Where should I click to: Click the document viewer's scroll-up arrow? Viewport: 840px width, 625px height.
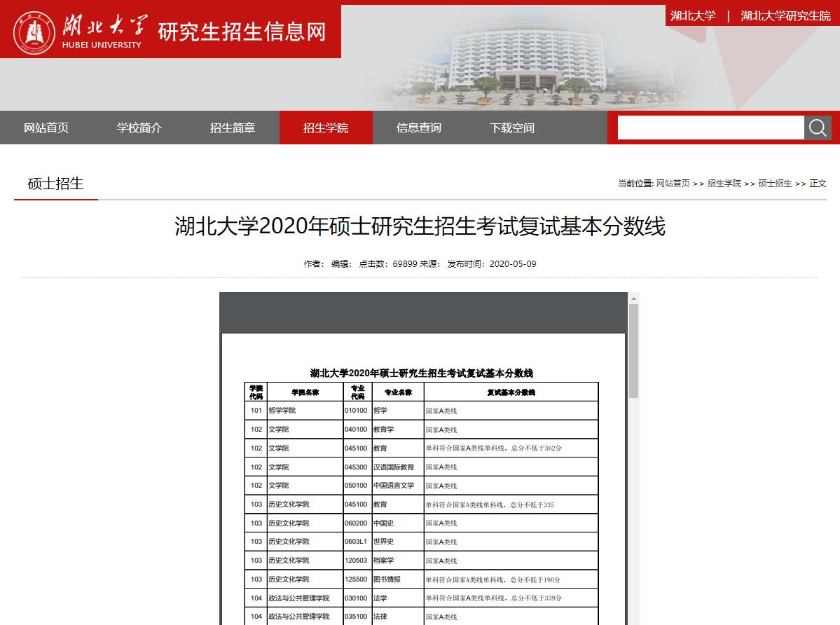pos(633,298)
